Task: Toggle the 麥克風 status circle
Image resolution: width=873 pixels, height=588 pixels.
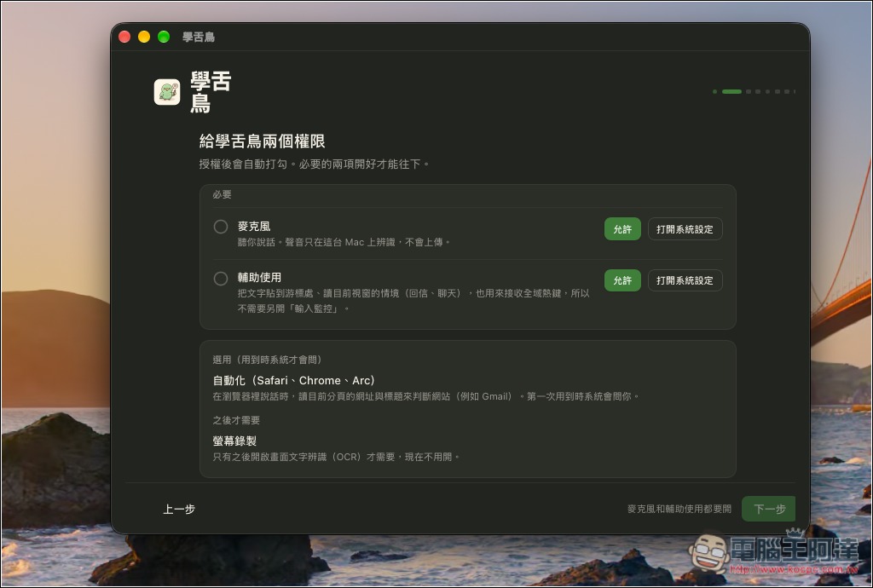Action: (x=221, y=227)
